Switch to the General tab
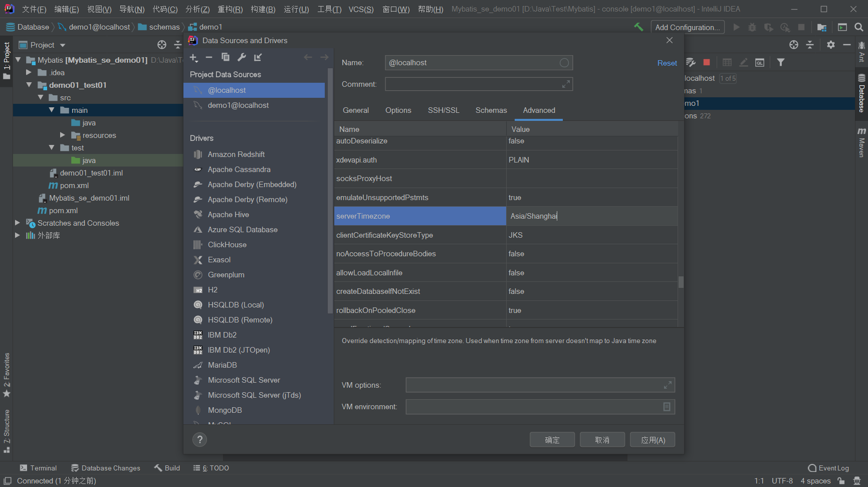This screenshot has height=487, width=868. click(356, 110)
